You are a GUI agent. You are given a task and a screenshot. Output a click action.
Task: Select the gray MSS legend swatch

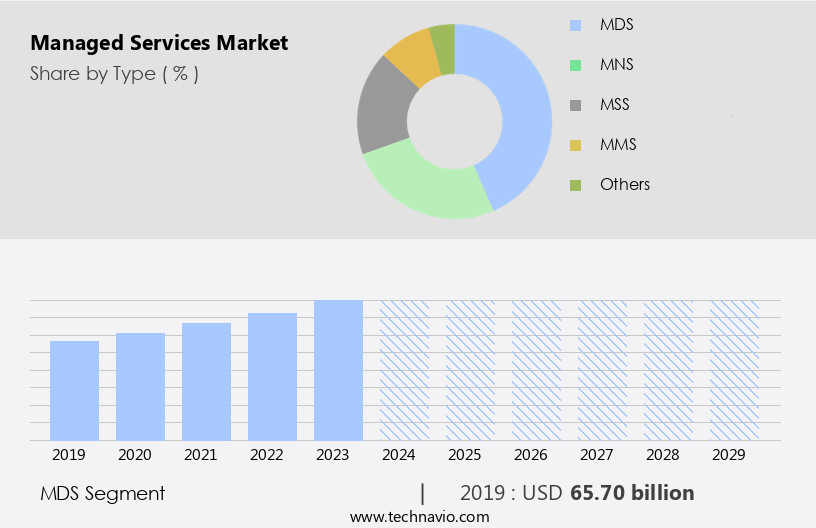575,105
